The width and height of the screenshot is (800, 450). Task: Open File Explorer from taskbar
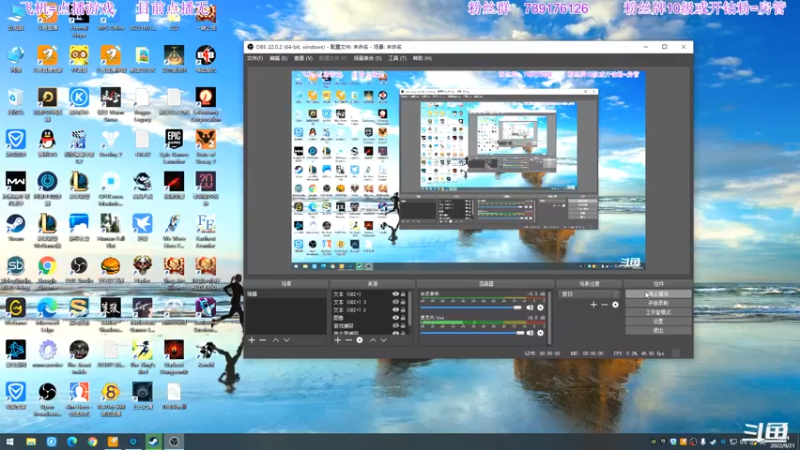(x=31, y=441)
